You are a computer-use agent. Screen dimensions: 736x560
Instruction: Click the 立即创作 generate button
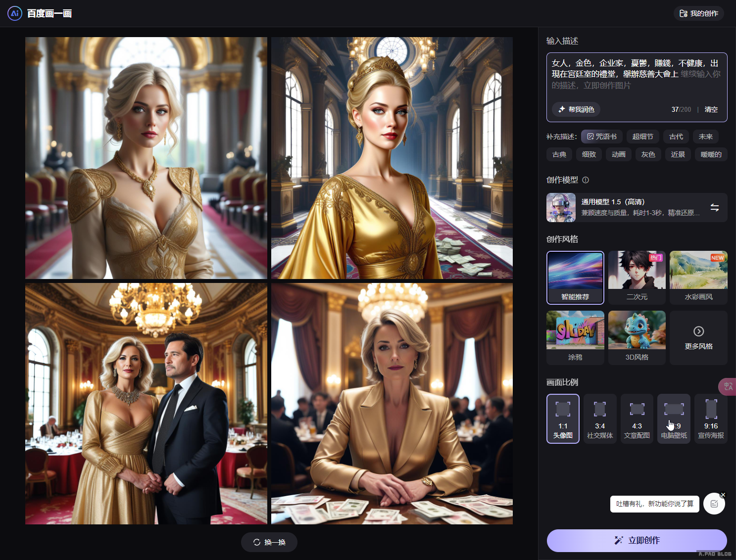(x=637, y=540)
